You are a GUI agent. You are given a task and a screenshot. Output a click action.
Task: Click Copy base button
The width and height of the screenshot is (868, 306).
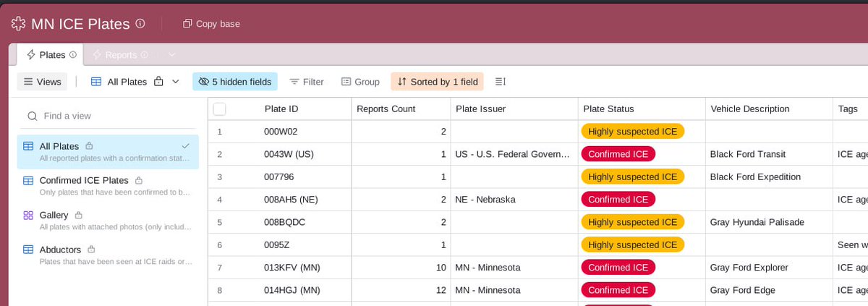(x=211, y=24)
